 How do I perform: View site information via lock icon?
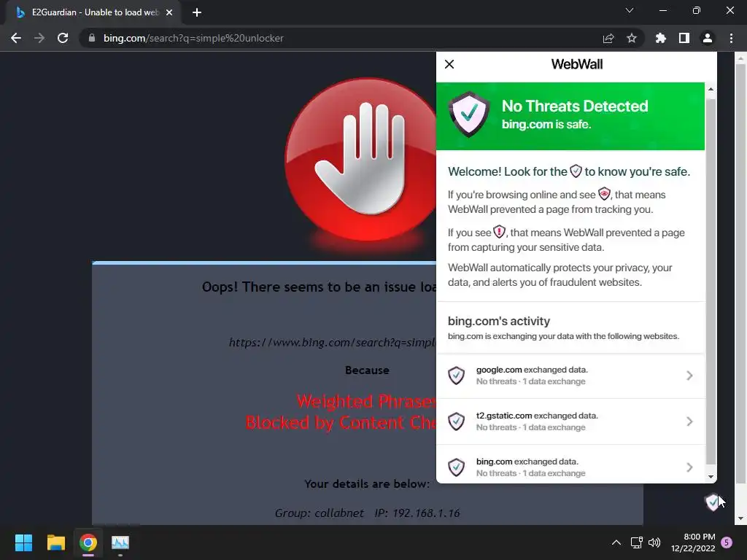[92, 38]
